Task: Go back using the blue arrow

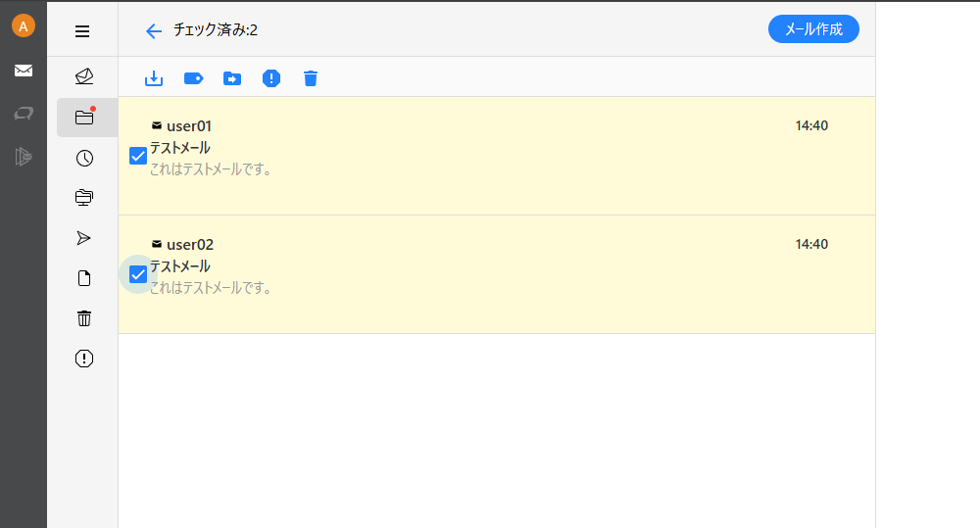Action: click(x=154, y=30)
